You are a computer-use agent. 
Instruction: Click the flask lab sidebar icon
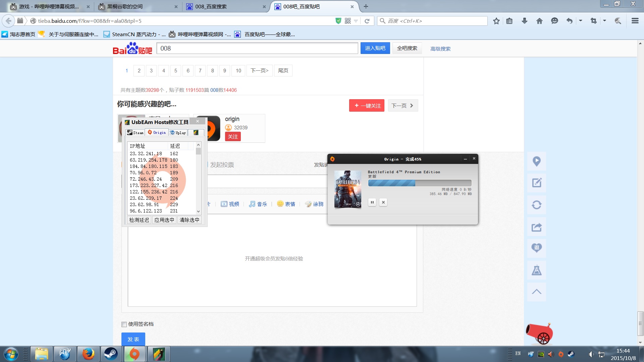pos(537,270)
